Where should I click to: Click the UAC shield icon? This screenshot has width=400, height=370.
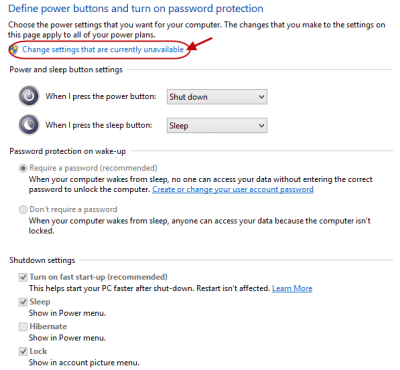14,50
